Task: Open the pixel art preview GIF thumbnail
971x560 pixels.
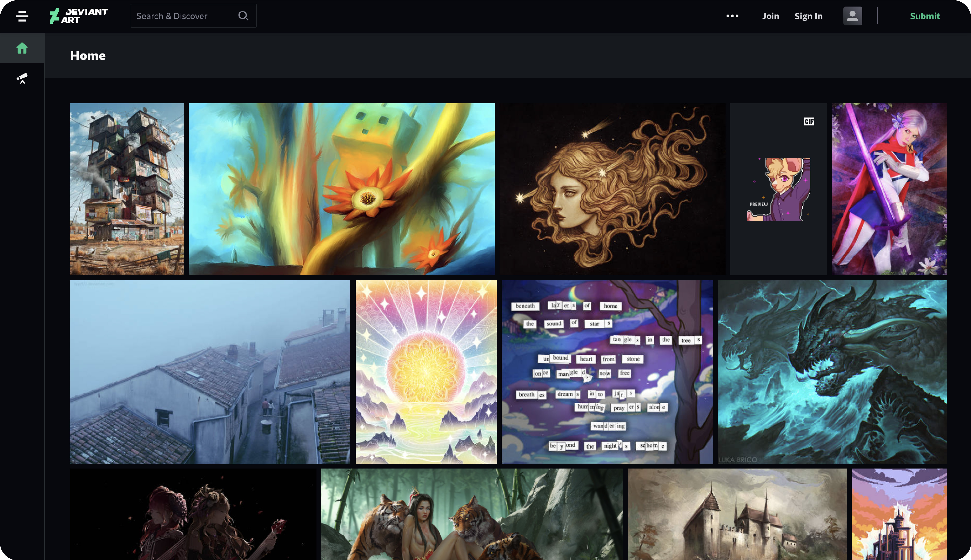Action: [x=779, y=189]
